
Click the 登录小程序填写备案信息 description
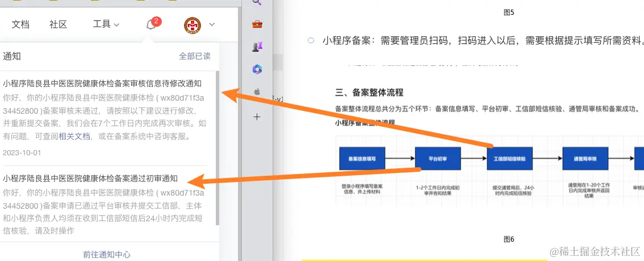[361, 189]
